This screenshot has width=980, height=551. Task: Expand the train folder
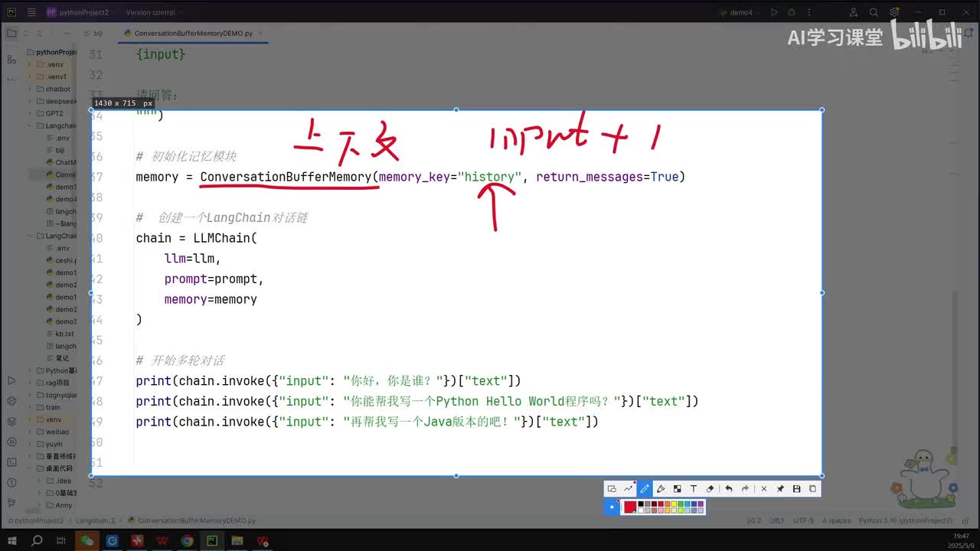(x=30, y=407)
